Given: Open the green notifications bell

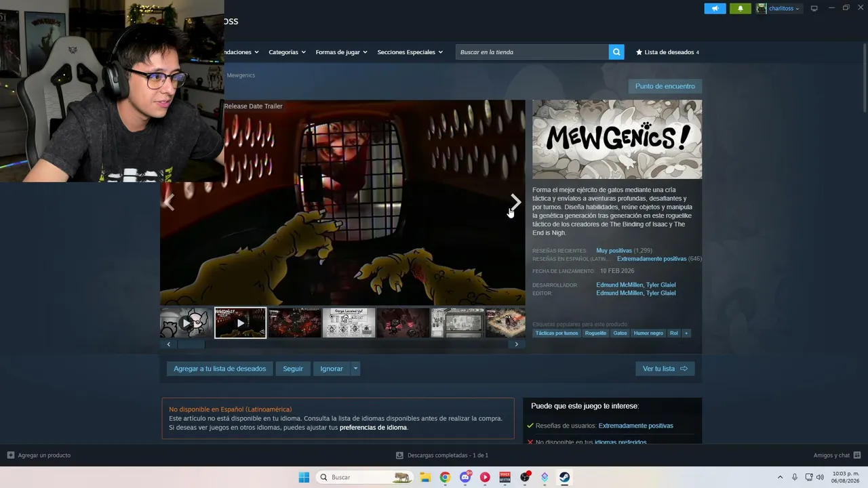Looking at the screenshot, I should tap(740, 8).
